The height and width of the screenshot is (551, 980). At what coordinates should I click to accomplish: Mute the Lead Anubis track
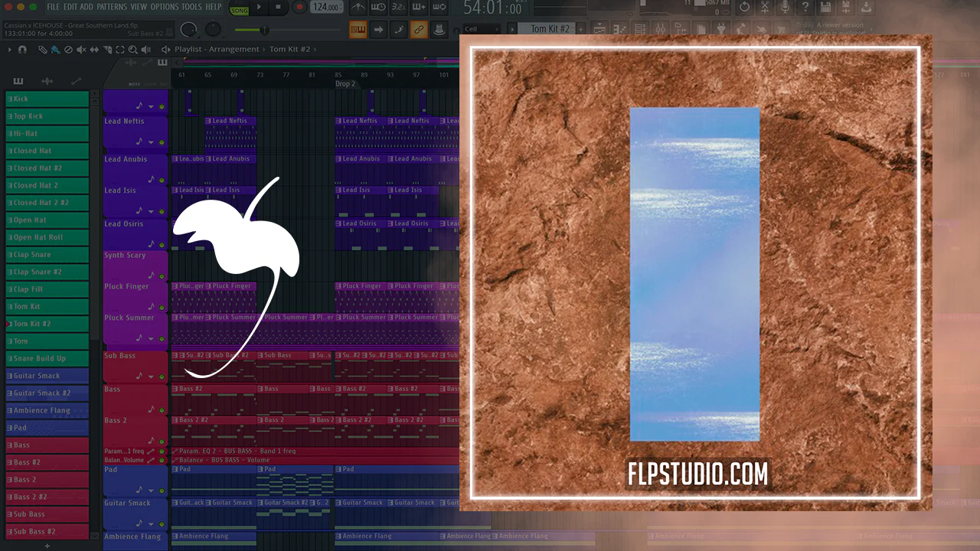tap(162, 179)
